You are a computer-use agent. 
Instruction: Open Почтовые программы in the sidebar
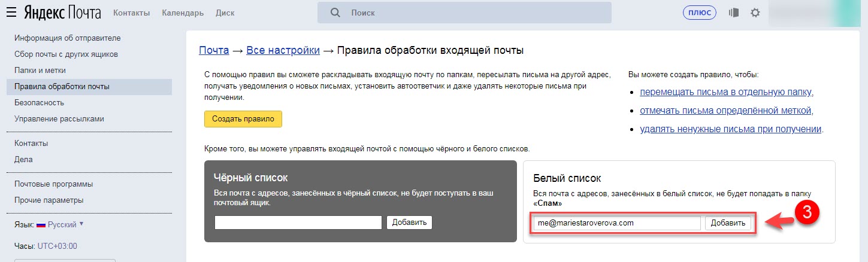click(x=53, y=184)
